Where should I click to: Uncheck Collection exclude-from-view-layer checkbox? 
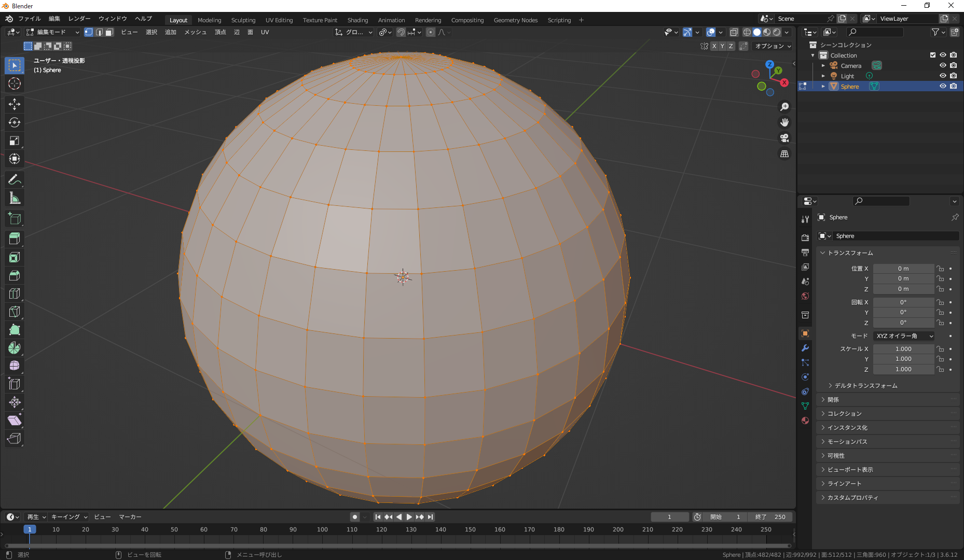pyautogui.click(x=933, y=55)
